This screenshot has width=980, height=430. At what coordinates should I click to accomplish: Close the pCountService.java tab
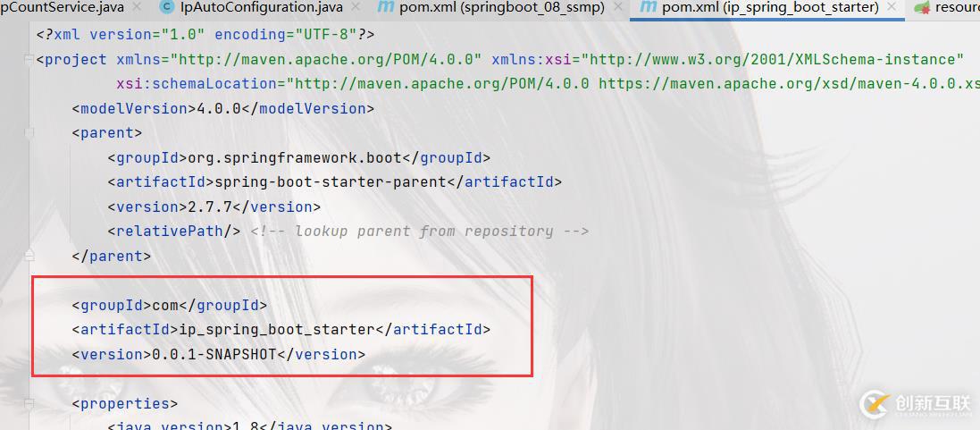click(137, 7)
